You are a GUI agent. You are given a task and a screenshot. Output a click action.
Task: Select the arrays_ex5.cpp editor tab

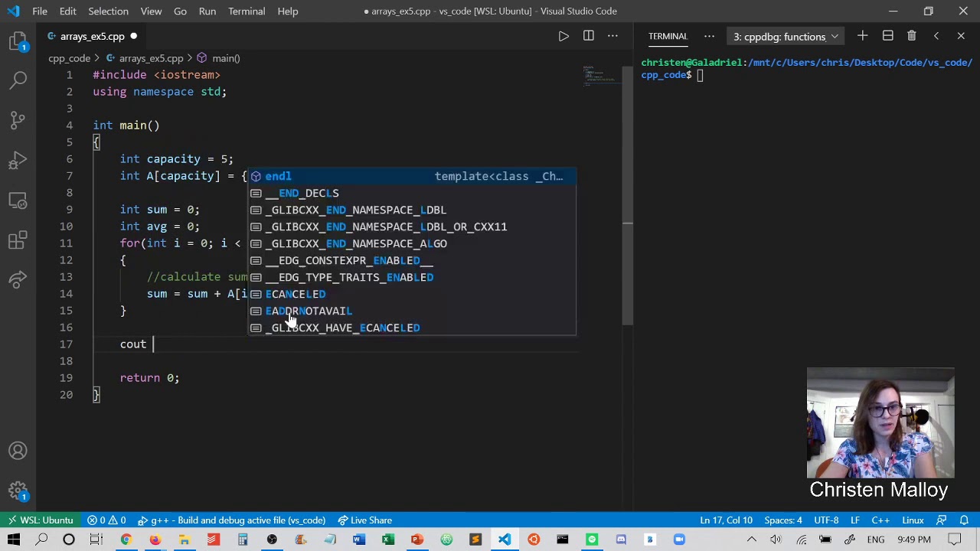pyautogui.click(x=92, y=36)
